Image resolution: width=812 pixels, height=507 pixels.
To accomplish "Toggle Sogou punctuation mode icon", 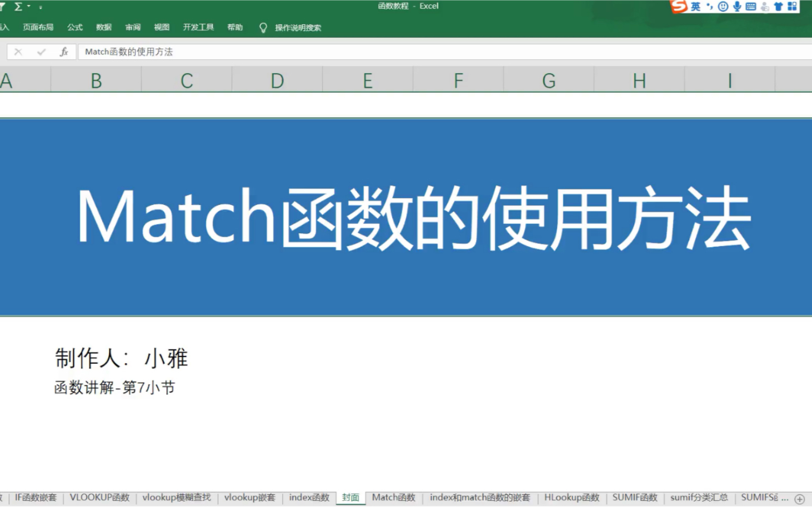I will coord(709,7).
